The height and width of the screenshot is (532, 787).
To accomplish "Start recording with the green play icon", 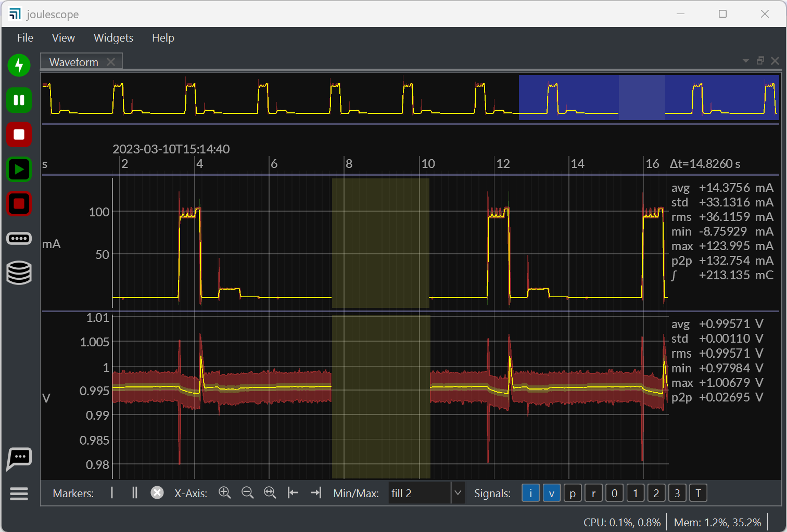I will (x=19, y=169).
